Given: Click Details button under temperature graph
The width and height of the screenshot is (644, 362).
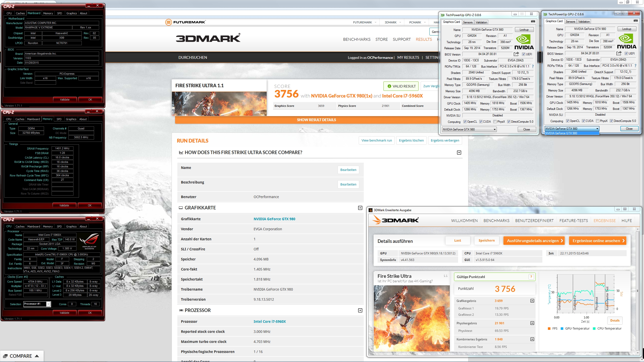Looking at the screenshot, I should tap(615, 321).
